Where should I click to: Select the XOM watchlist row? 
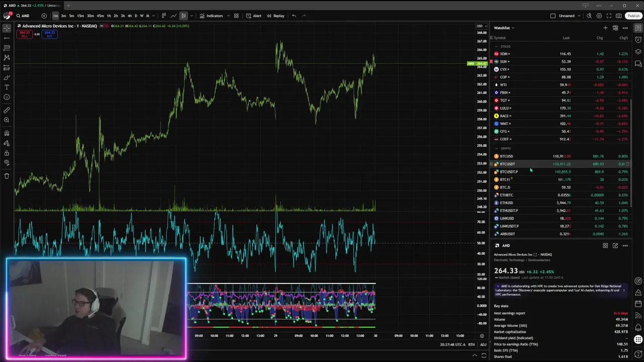(561, 54)
